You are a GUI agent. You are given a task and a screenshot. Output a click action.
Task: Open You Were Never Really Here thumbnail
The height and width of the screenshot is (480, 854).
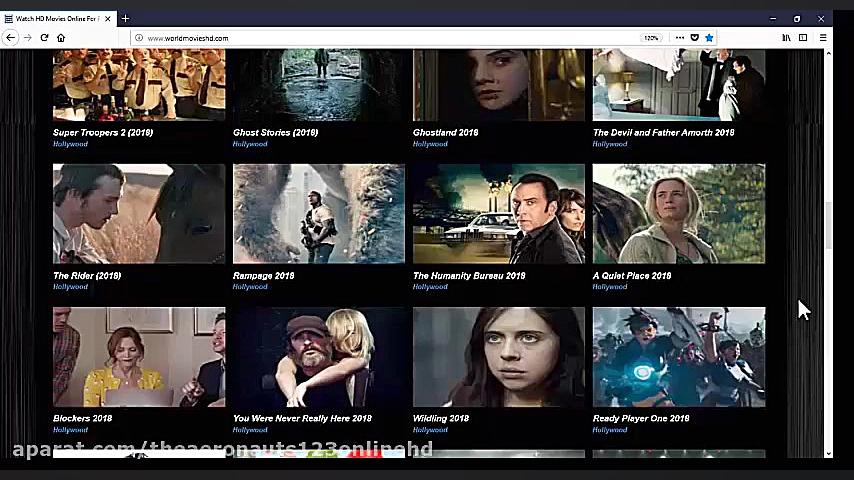[319, 357]
